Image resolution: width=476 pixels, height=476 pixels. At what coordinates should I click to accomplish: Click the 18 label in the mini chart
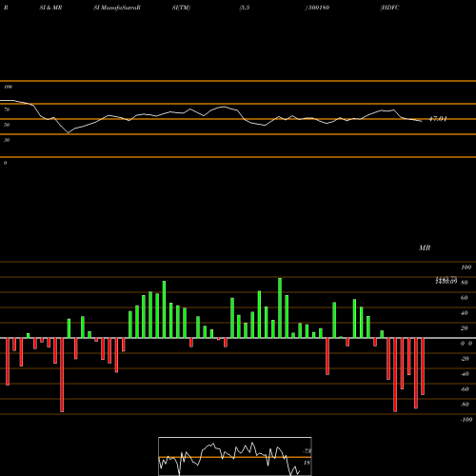click(x=307, y=463)
